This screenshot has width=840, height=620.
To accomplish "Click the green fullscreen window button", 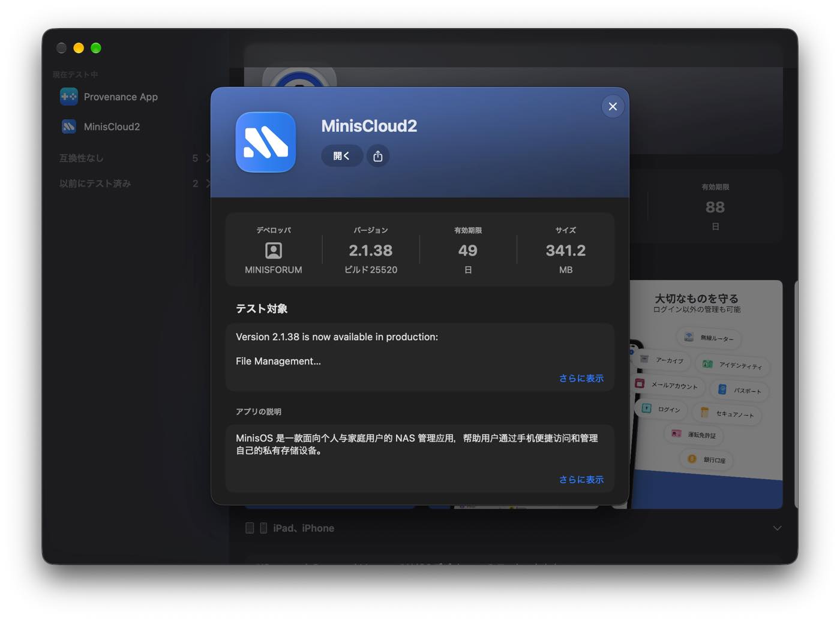I will click(96, 48).
